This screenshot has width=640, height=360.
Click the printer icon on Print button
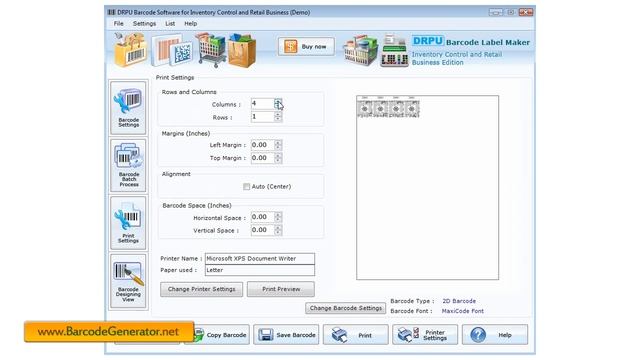339,335
